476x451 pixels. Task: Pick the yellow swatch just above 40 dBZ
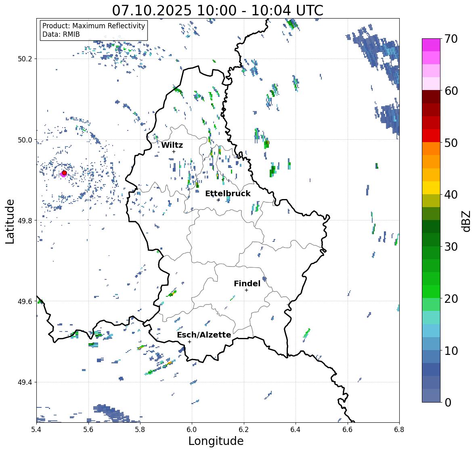pyautogui.click(x=431, y=188)
